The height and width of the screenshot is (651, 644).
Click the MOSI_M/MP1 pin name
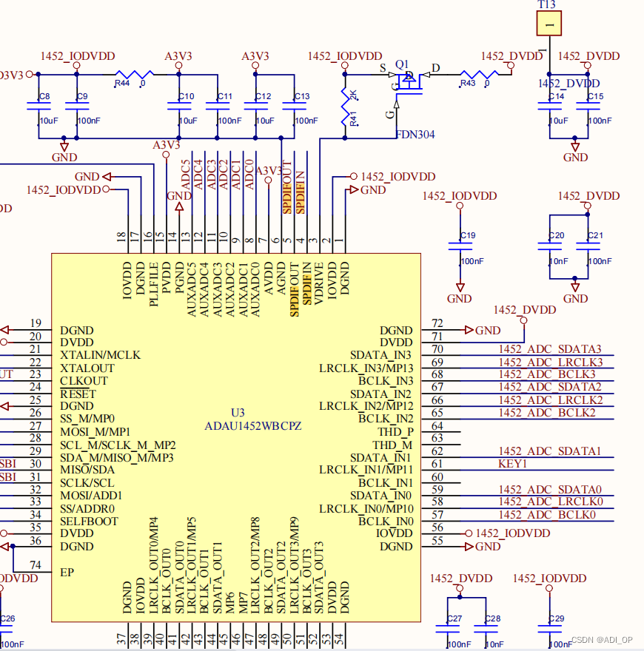[x=95, y=432]
